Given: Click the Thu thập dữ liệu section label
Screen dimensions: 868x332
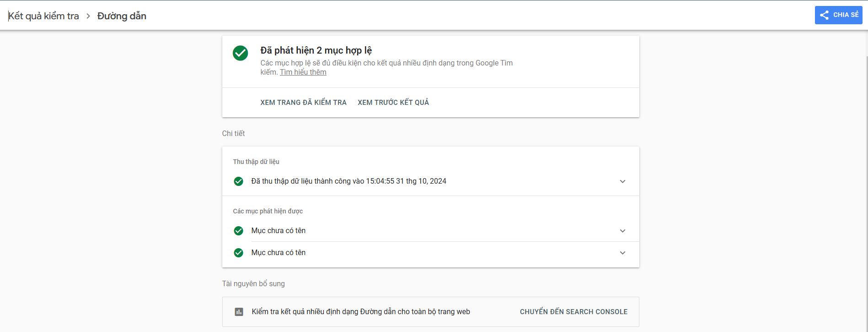Looking at the screenshot, I should point(256,162).
